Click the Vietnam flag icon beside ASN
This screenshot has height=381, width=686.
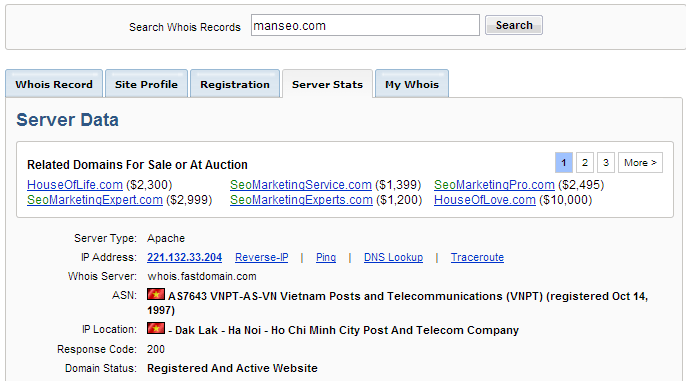(x=156, y=294)
